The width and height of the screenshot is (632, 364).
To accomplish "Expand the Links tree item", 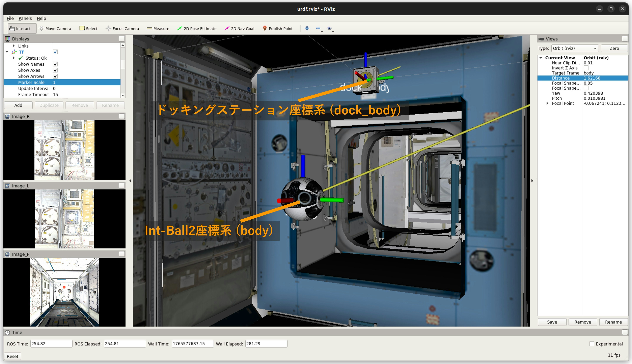I will [x=14, y=46].
